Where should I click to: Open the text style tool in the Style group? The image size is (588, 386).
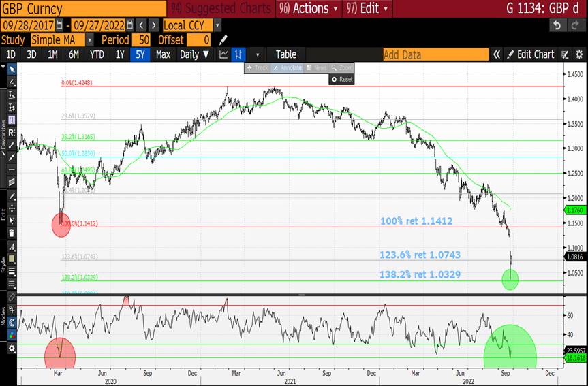tap(12, 247)
